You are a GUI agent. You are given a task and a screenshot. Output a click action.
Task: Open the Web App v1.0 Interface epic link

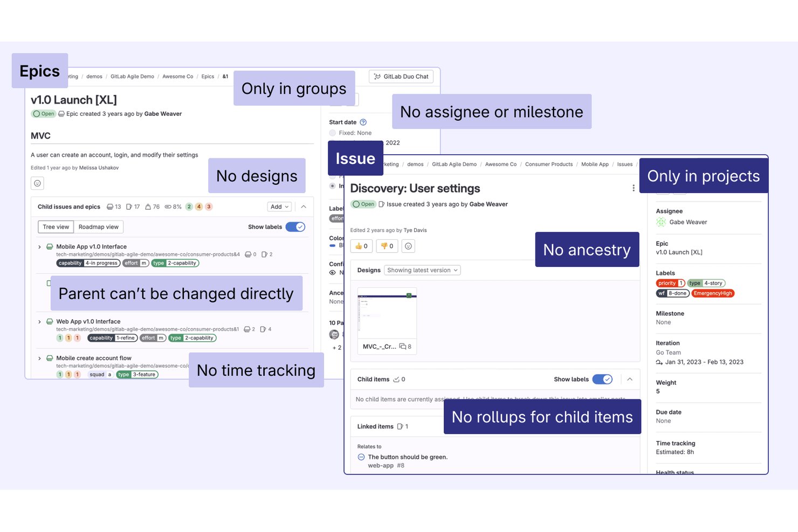tap(88, 322)
